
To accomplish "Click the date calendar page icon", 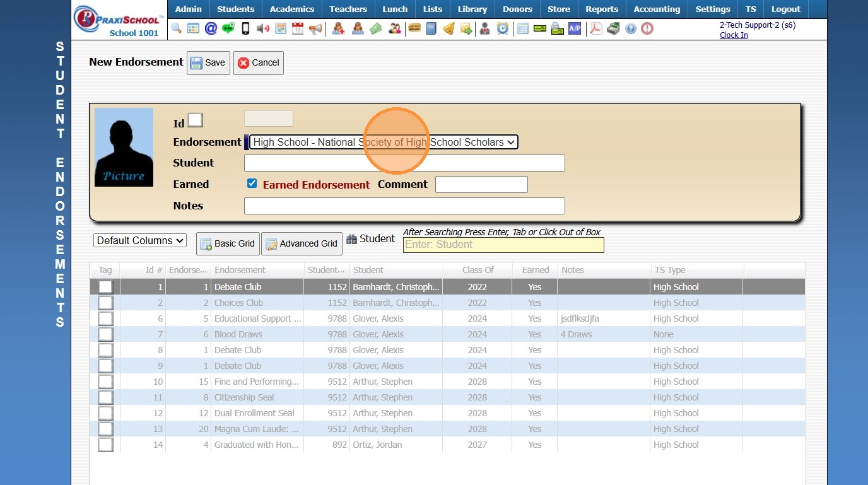I will (x=298, y=28).
